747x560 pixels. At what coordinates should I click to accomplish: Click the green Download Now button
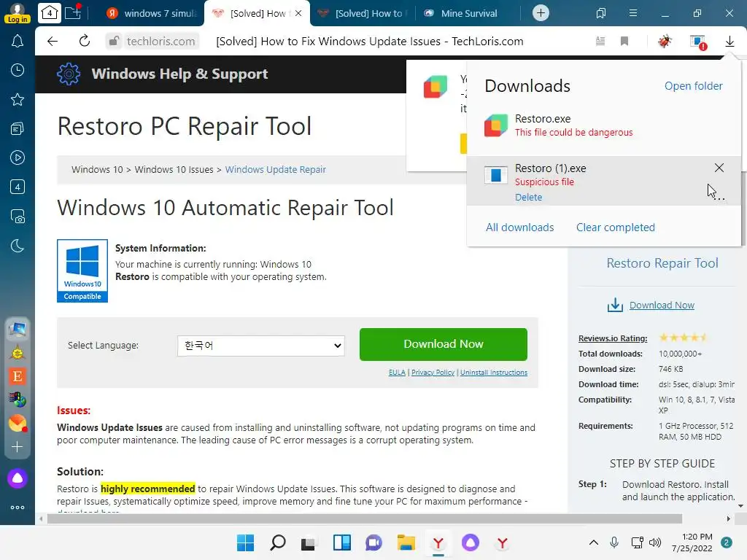tap(443, 344)
